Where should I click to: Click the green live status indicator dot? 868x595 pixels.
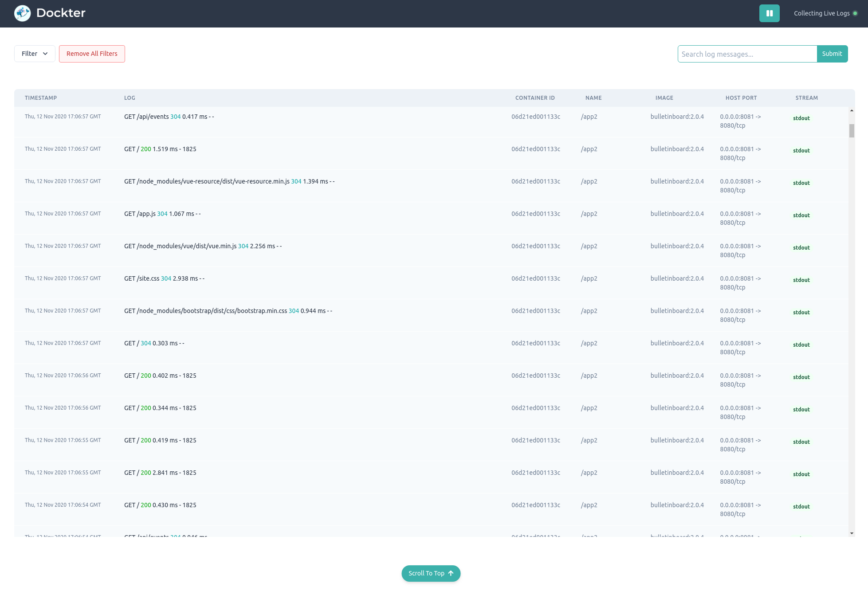point(855,13)
